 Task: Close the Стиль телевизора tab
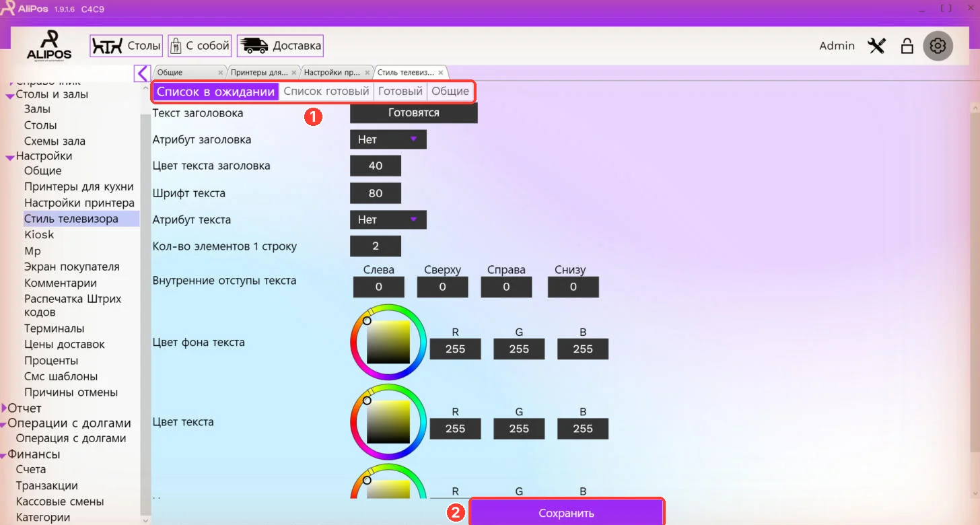point(441,73)
